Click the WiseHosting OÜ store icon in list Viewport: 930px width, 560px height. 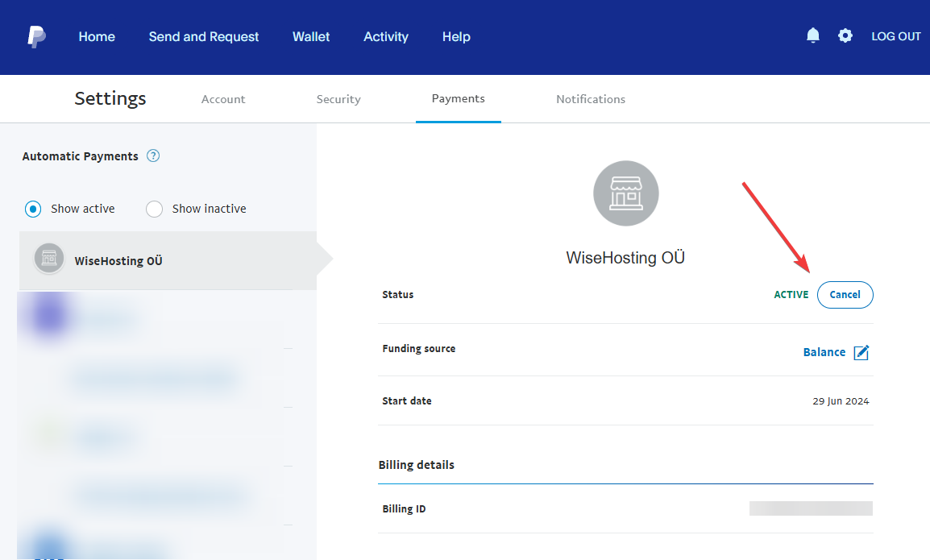tap(49, 258)
